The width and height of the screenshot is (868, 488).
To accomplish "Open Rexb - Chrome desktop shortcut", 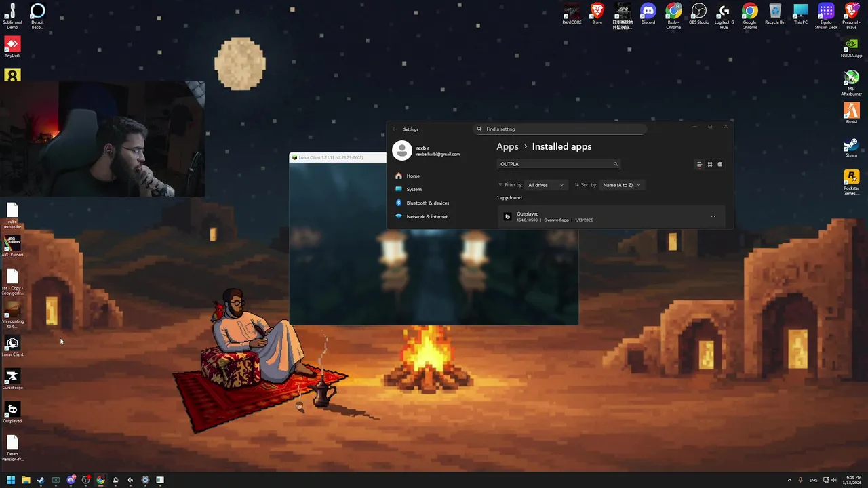I will coord(673,15).
